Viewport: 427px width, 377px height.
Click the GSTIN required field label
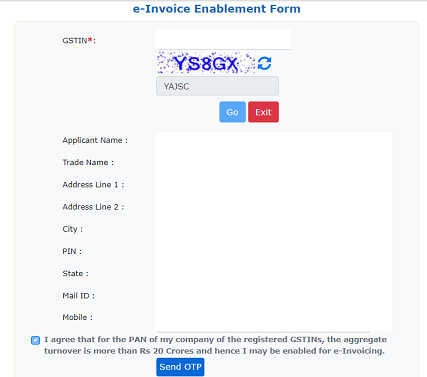79,41
